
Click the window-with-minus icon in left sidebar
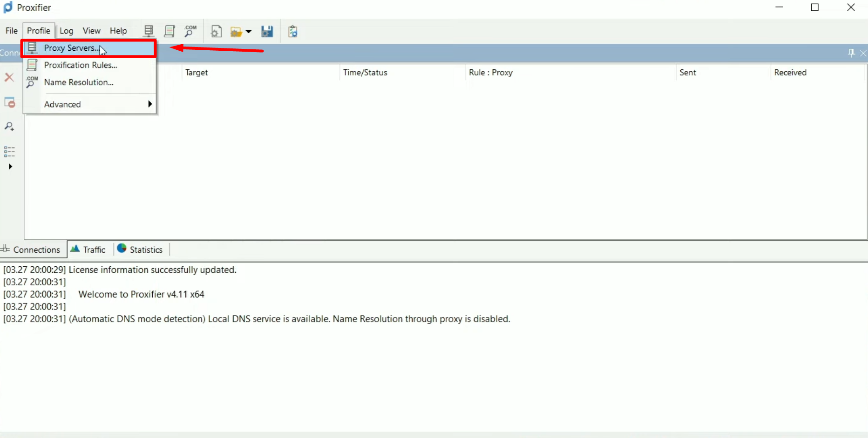(x=9, y=102)
